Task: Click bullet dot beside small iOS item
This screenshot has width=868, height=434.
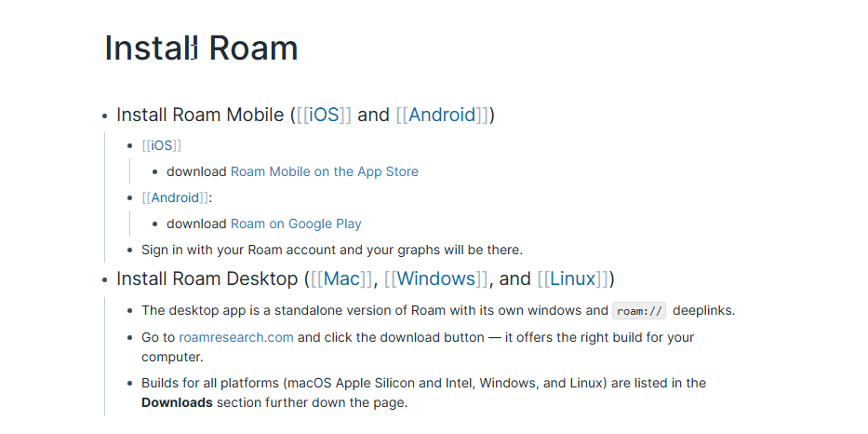Action: pyautogui.click(x=130, y=146)
